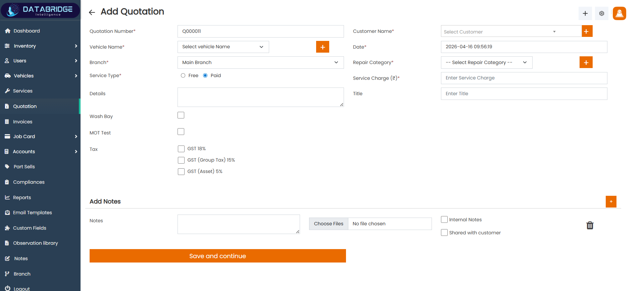The image size is (644, 291).
Task: Click the back arrow beside Add Quotation
Action: click(92, 12)
